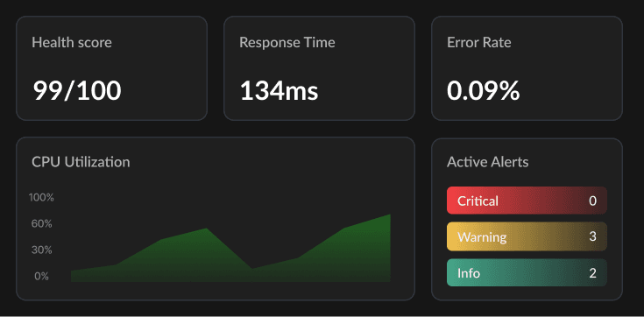Image resolution: width=644 pixels, height=317 pixels.
Task: Click the Error Rate label
Action: click(479, 42)
